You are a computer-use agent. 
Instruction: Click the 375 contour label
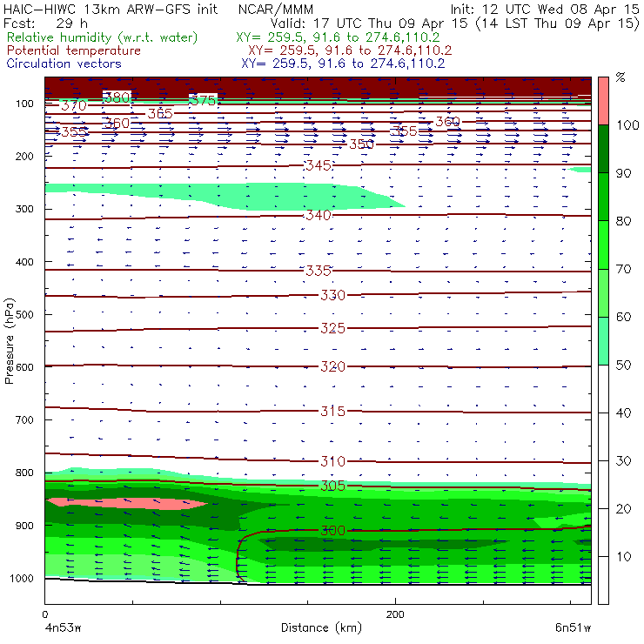point(203,101)
